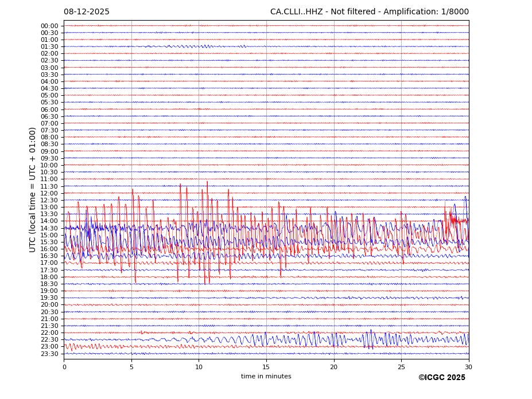Click the 01:30 time row label

coord(49,47)
